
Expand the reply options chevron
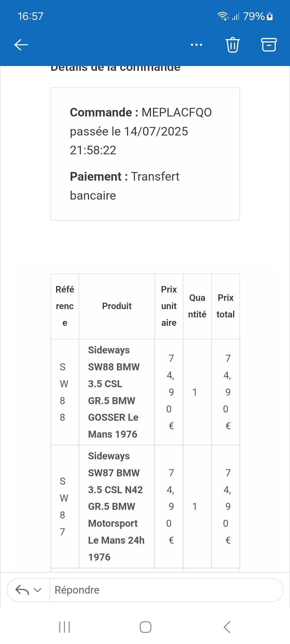38,590
